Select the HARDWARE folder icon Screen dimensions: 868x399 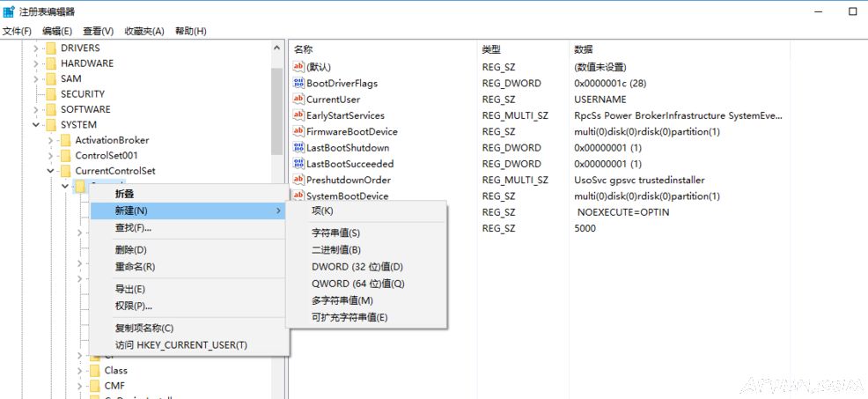click(x=51, y=63)
